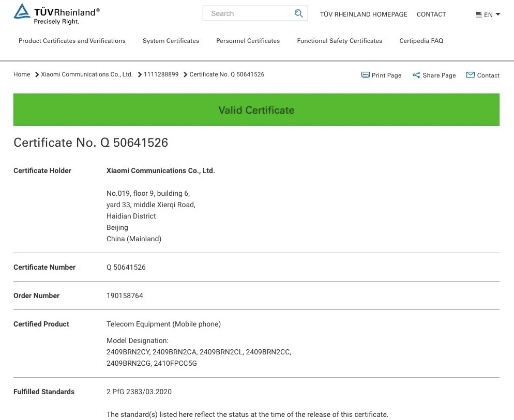Go to Home breadcrumb
The height and width of the screenshot is (420, 514).
coord(22,74)
